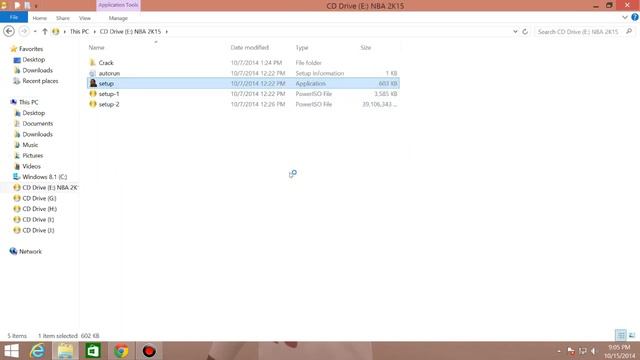Sort files by the Type column

(x=302, y=48)
